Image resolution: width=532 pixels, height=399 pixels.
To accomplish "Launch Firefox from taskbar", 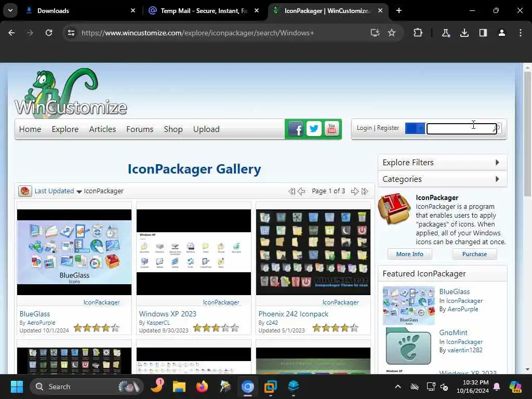I will coord(202,387).
